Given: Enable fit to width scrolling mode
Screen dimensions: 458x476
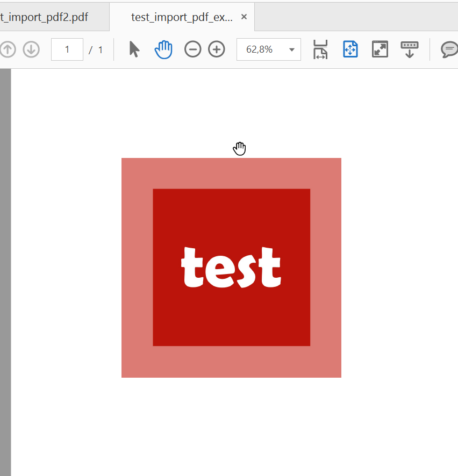Looking at the screenshot, I should (x=320, y=49).
